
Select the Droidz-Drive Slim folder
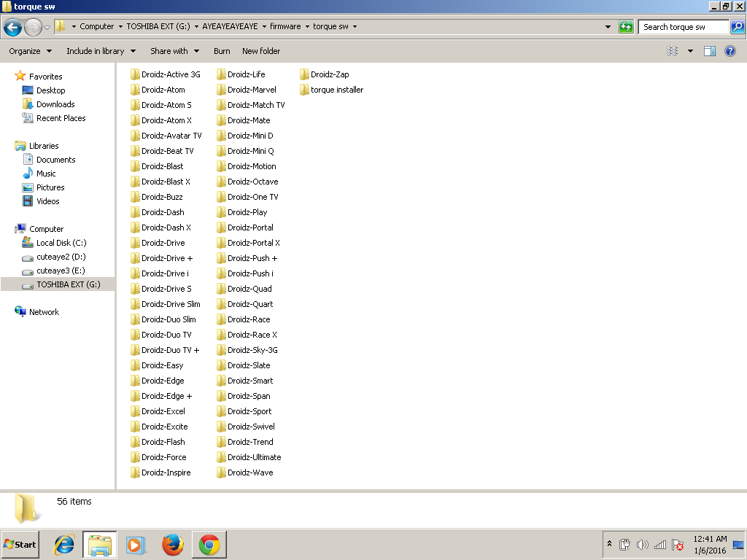166,304
